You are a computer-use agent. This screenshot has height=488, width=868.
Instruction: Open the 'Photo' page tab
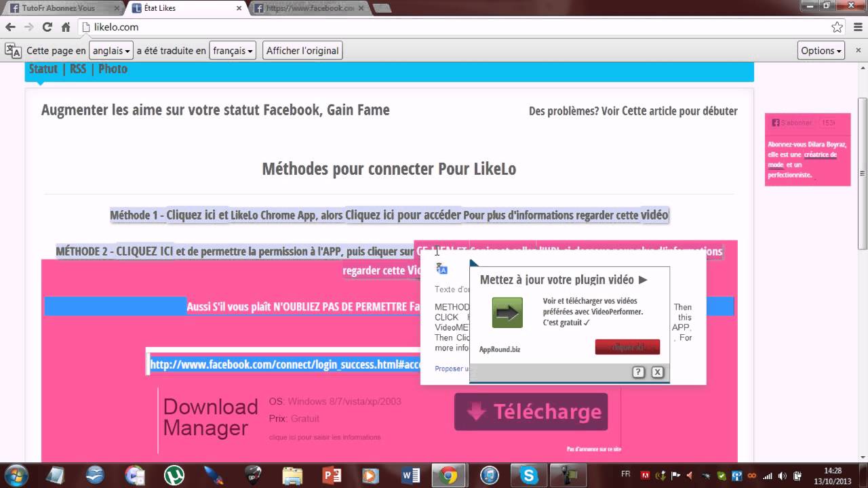113,68
